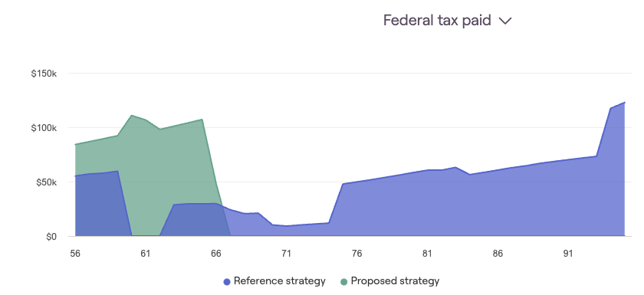Click the blue Reference strategy legend dot
The width and height of the screenshot is (644, 295).
click(x=227, y=282)
